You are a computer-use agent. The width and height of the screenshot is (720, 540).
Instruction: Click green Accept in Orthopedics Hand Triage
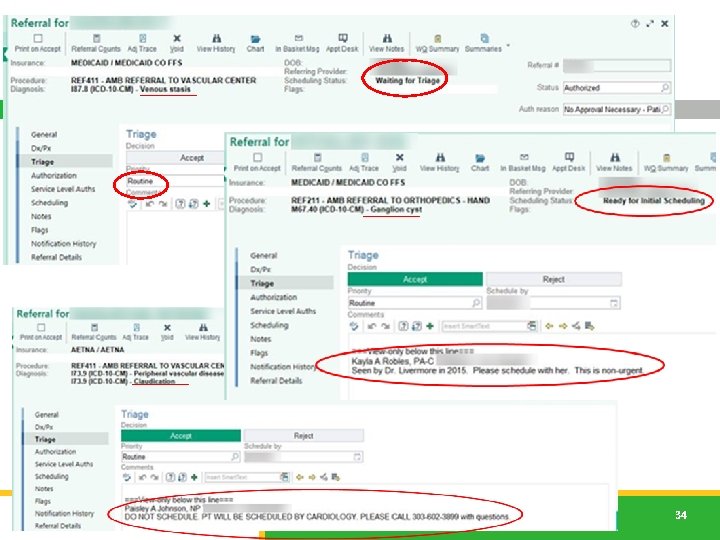point(415,279)
